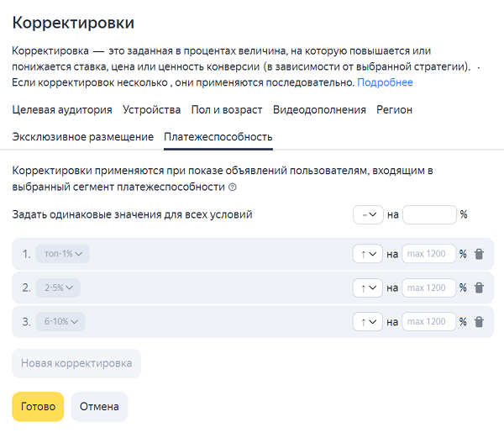This screenshot has width=504, height=438.
Task: Change arrow direction for row 2
Action: click(368, 288)
